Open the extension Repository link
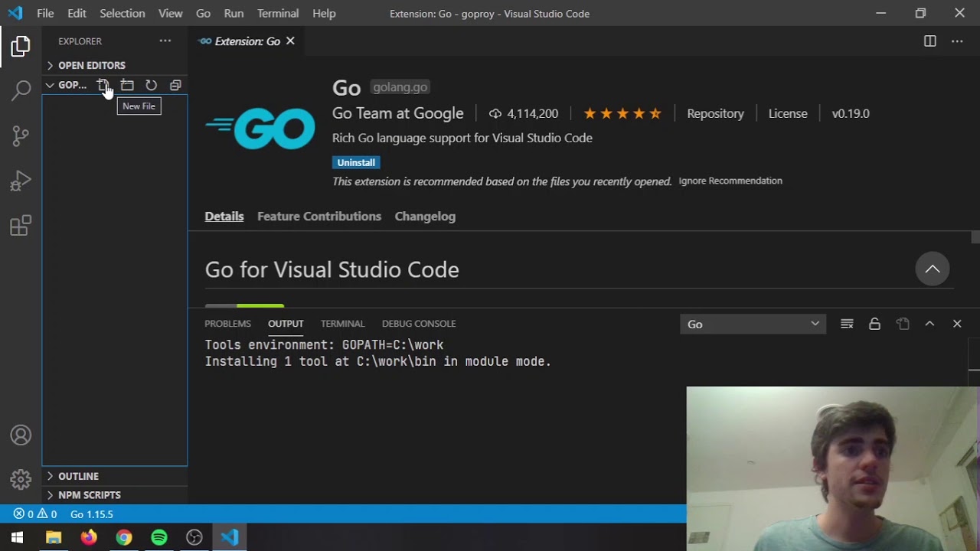Image resolution: width=980 pixels, height=551 pixels. (x=715, y=113)
